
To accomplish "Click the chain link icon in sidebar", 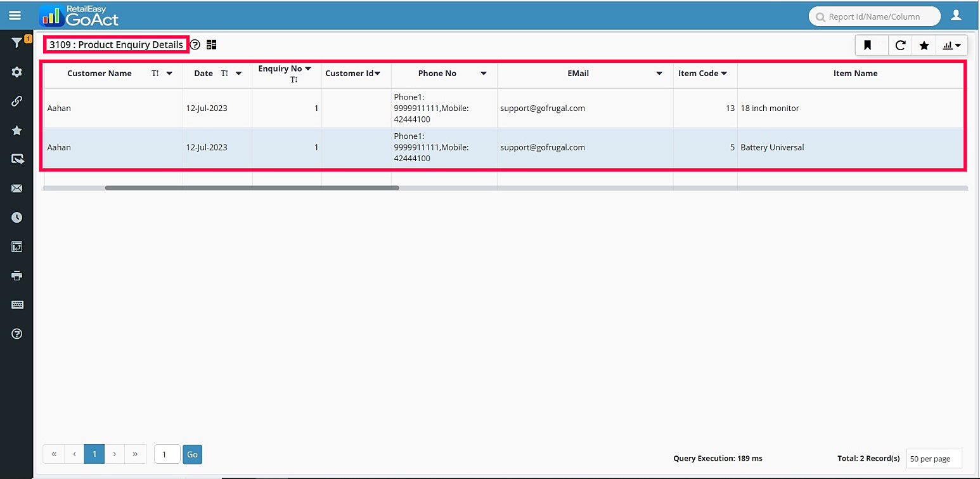I will pyautogui.click(x=17, y=102).
